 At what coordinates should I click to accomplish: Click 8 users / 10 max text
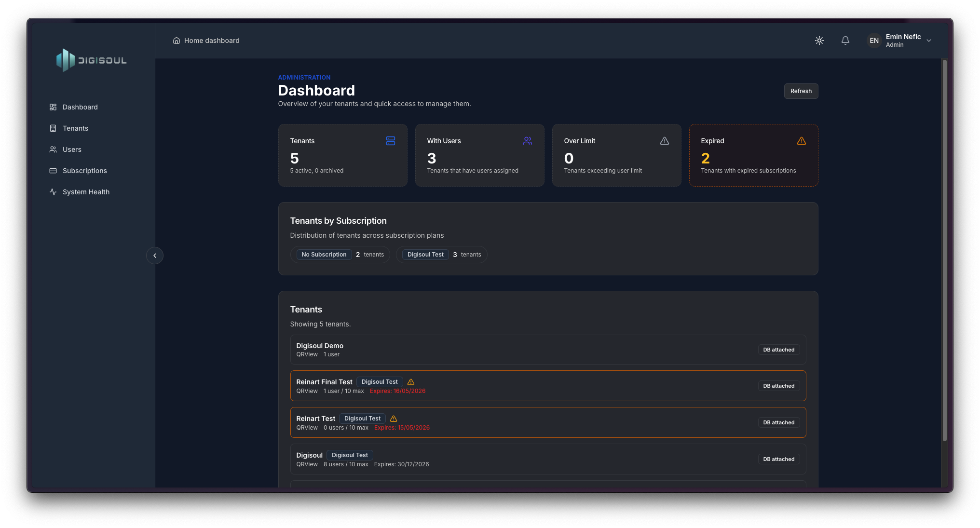click(x=346, y=464)
